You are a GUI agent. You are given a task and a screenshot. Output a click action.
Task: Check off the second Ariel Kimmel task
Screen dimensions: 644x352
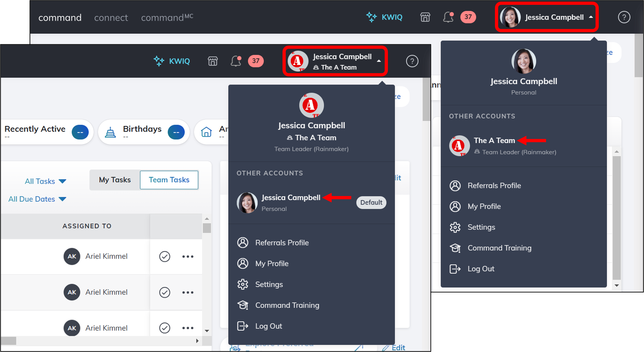164,292
